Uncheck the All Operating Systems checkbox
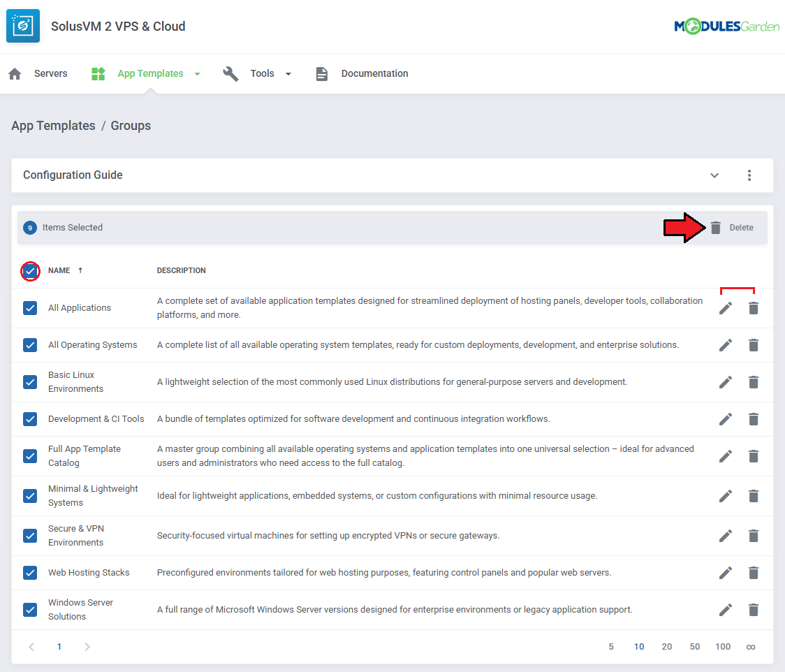The width and height of the screenshot is (785, 672). pos(30,345)
